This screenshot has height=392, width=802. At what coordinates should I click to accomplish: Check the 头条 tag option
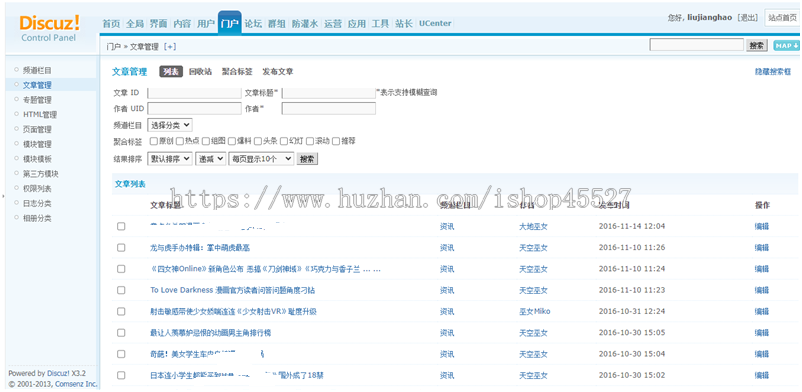[x=258, y=141]
